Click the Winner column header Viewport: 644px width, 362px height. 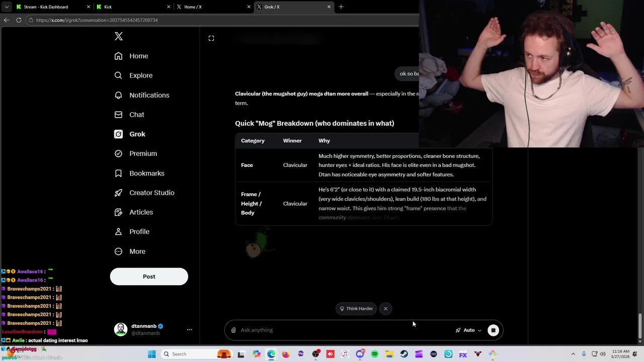tap(292, 141)
